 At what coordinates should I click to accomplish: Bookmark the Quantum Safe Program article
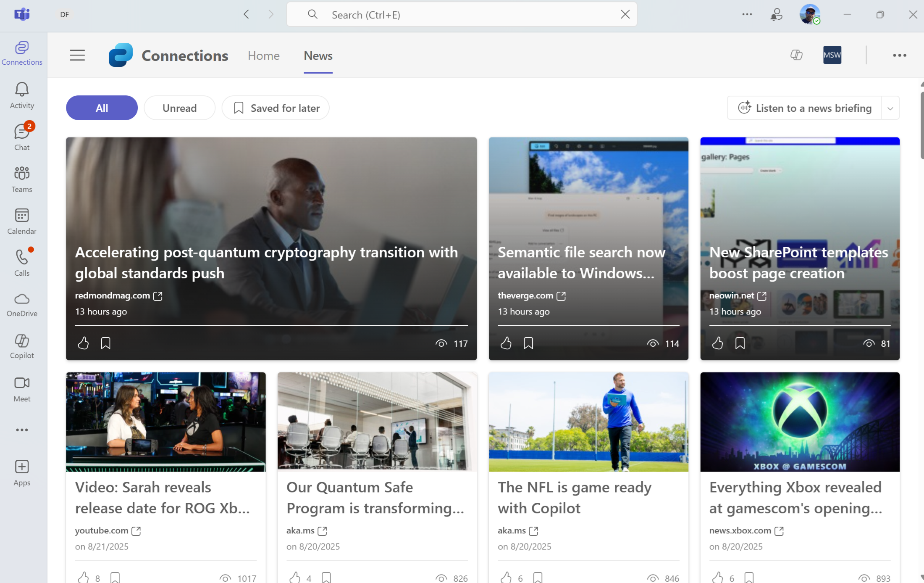pyautogui.click(x=326, y=578)
